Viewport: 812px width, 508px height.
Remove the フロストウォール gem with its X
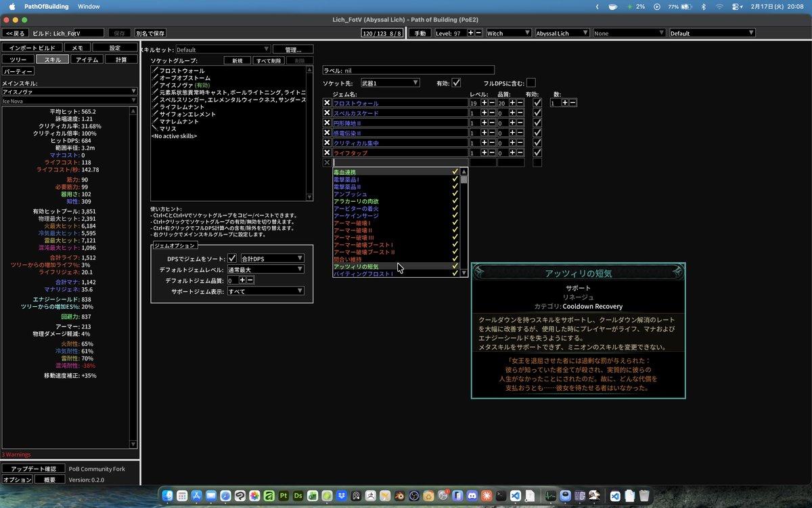point(327,103)
